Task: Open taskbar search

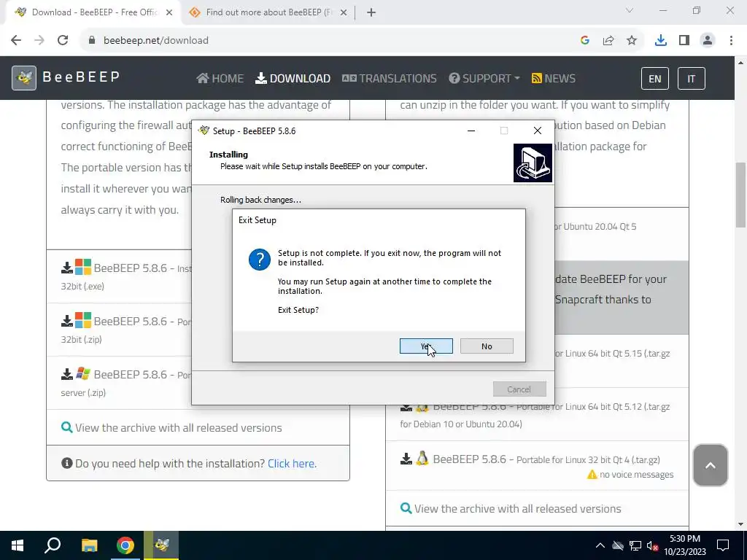Action: 53,545
